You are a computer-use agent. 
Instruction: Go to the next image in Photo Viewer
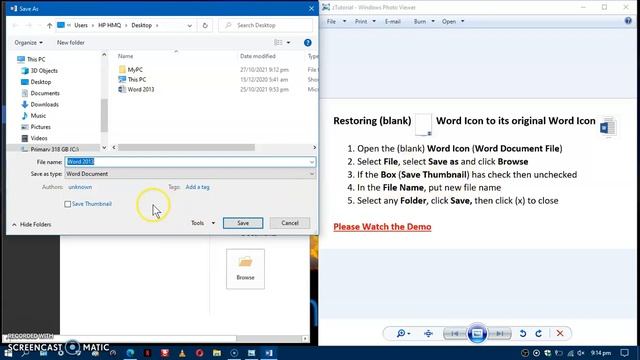pos(500,333)
